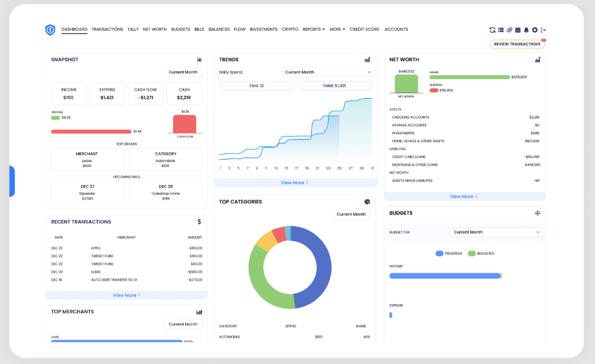
Task: Click the Top Categories Current Month selector
Action: point(351,214)
